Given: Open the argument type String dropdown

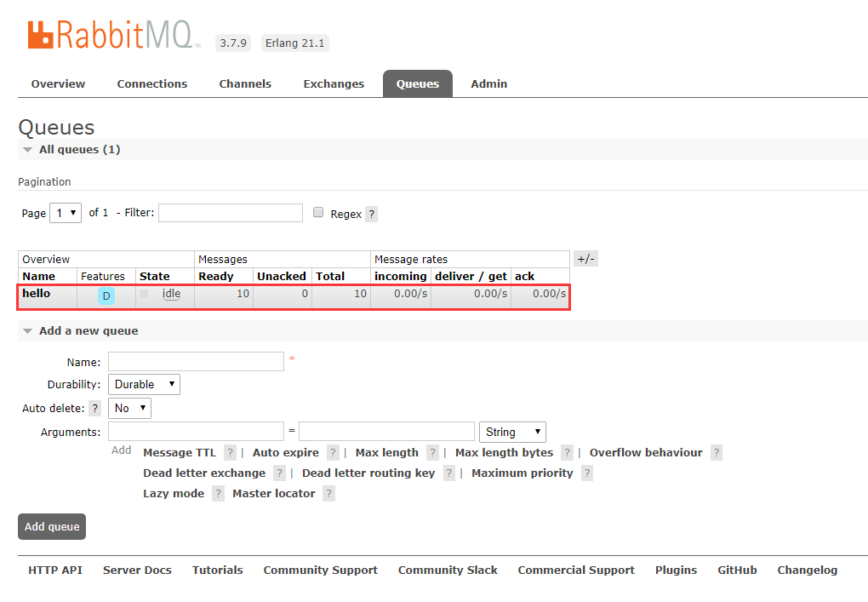Looking at the screenshot, I should tap(512, 432).
